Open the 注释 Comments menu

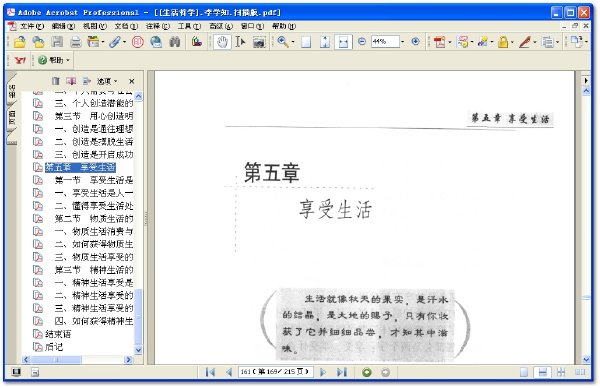point(157,26)
